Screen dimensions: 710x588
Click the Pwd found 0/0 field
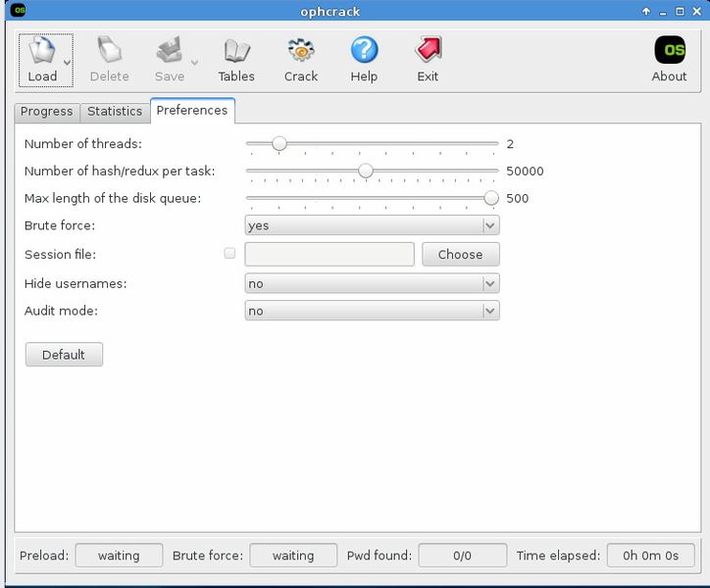click(462, 556)
